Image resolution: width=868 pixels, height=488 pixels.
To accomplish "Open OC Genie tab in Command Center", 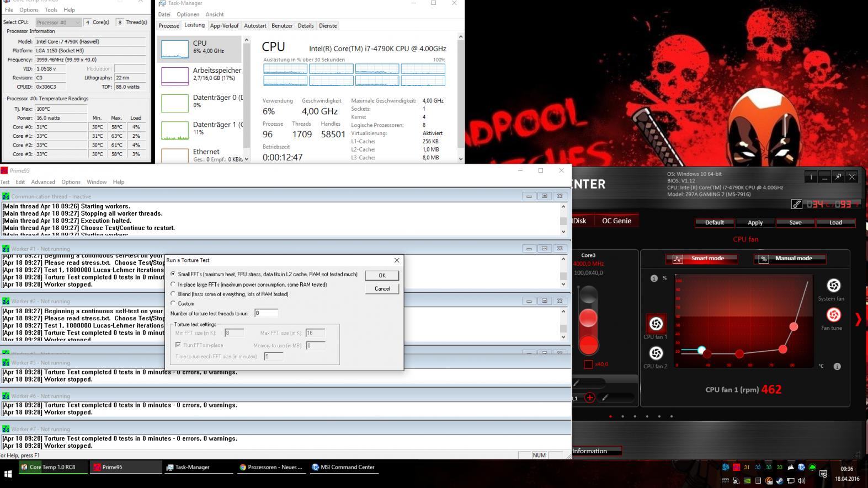I will click(616, 221).
